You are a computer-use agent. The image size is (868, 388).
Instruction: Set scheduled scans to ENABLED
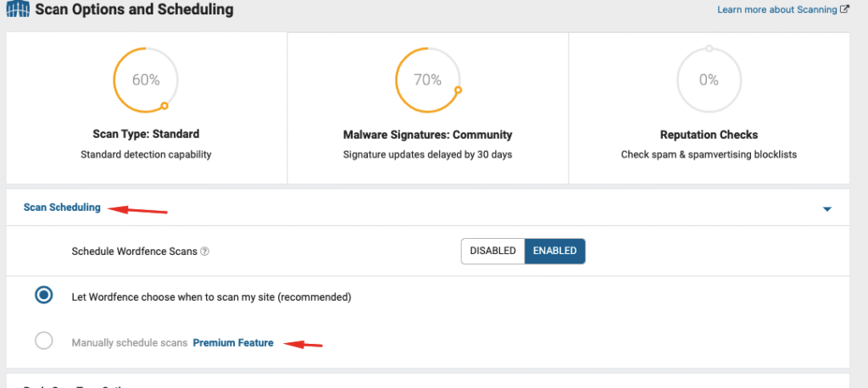point(554,251)
